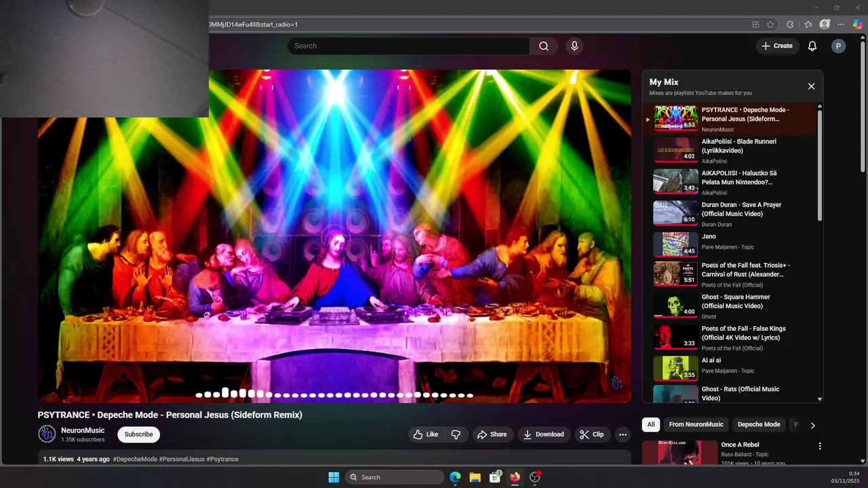Select Jano by Pave Maijanen
This screenshot has width=868, height=488.
coord(732,245)
